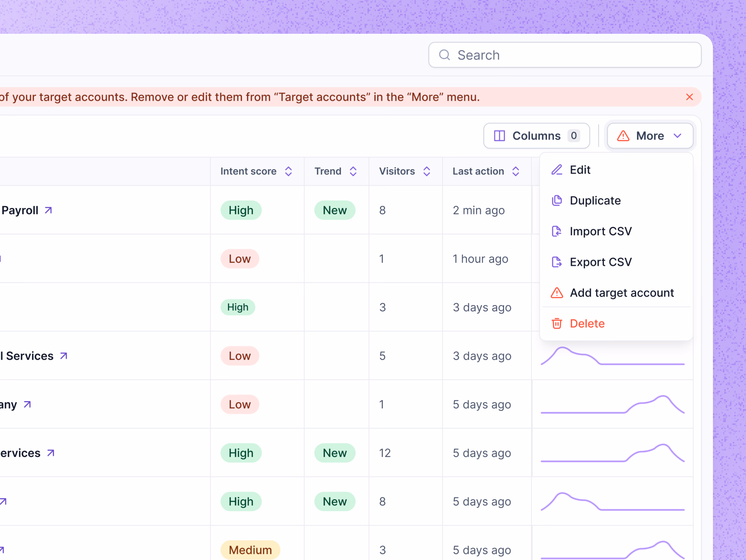
Task: Click the sparkline in 12 visitors row
Action: [613, 453]
